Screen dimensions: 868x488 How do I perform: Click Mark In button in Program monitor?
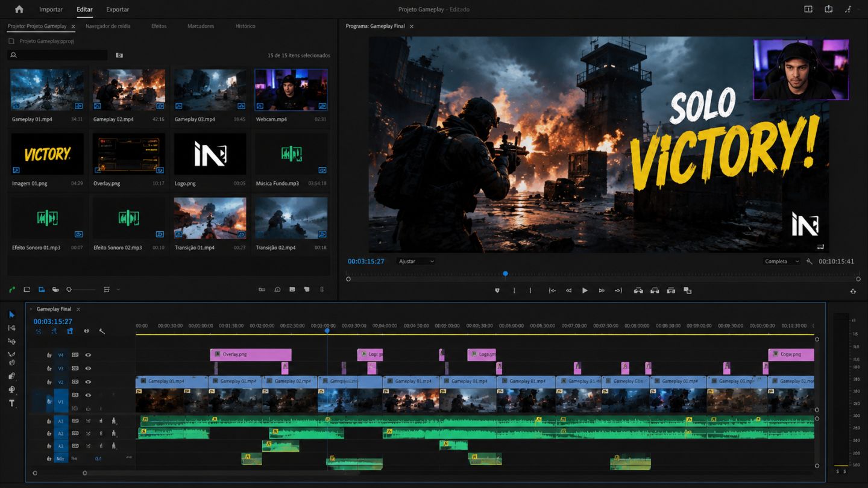point(514,290)
